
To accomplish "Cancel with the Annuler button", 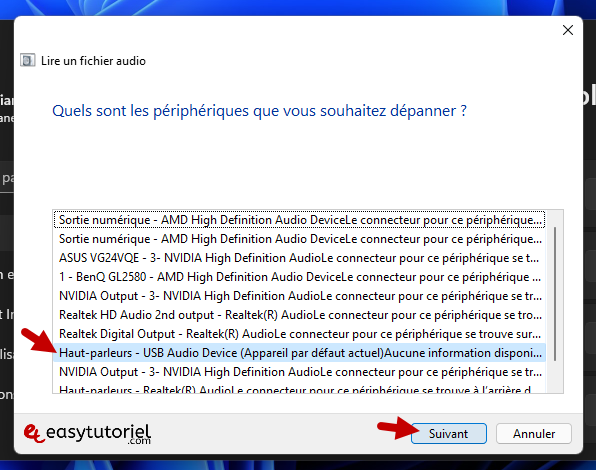I will click(534, 434).
